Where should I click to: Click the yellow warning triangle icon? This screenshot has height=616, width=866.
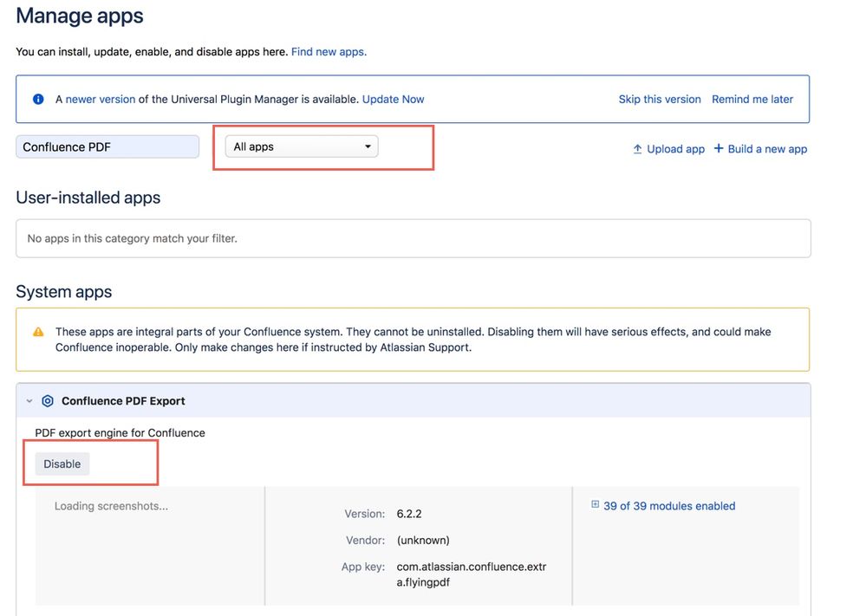point(38,332)
